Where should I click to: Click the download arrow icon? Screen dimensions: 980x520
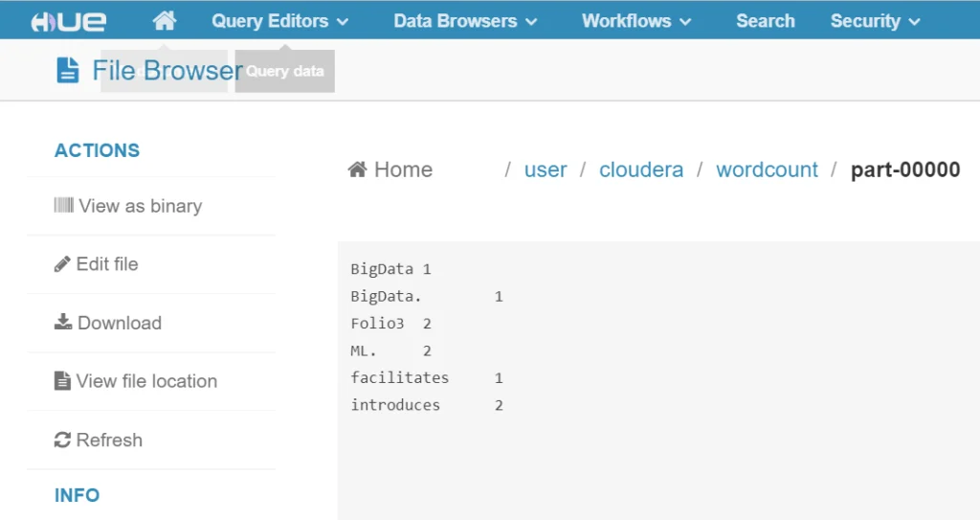tap(62, 323)
